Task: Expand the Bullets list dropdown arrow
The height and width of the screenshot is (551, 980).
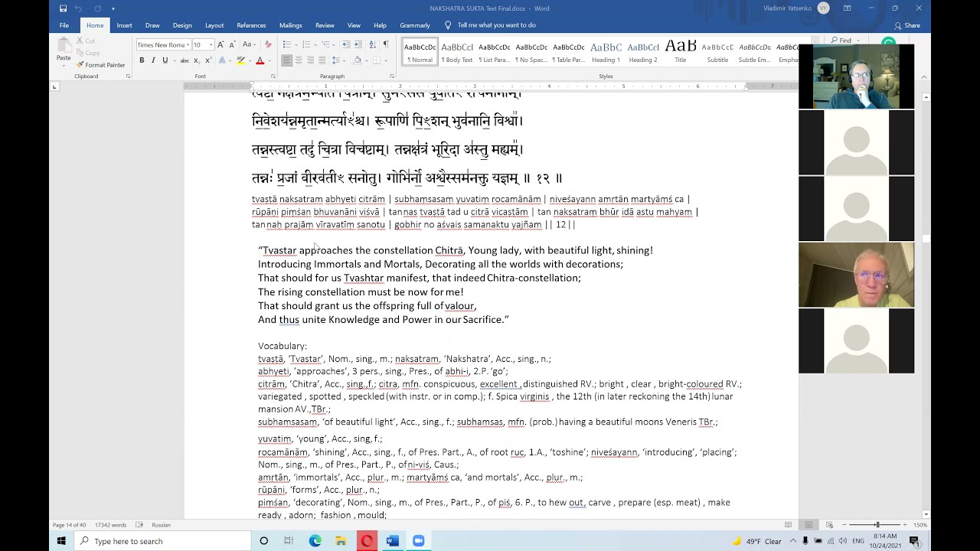Action: [295, 44]
